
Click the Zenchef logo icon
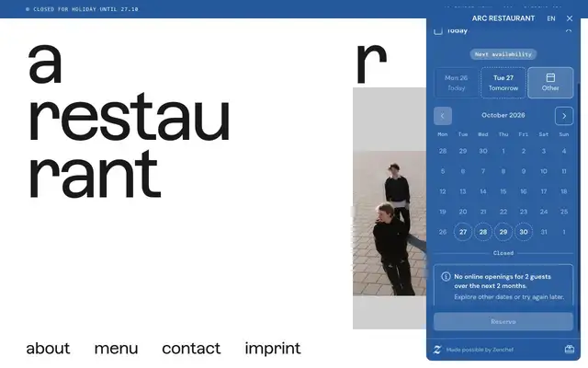[437, 350]
